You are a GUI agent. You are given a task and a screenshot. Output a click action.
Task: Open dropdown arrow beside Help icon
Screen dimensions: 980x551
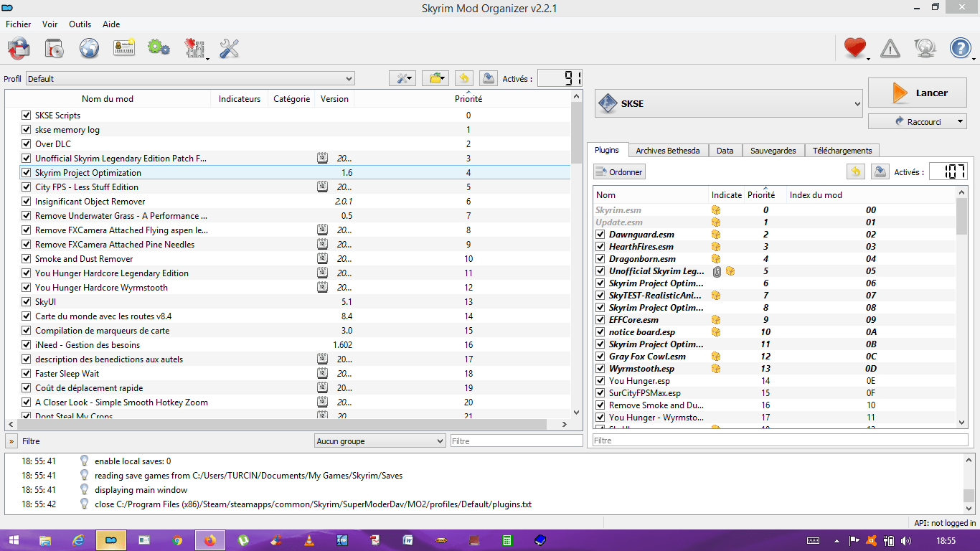point(973,59)
